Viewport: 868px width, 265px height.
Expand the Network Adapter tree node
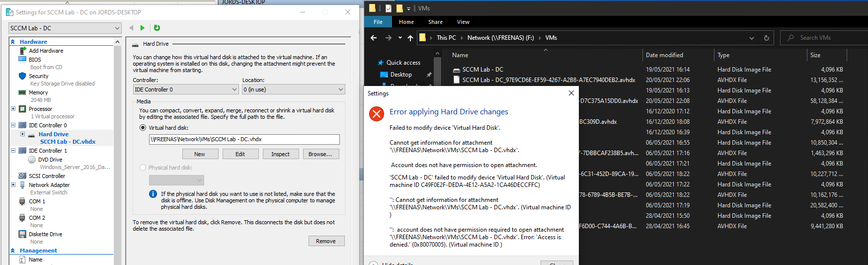(x=13, y=185)
